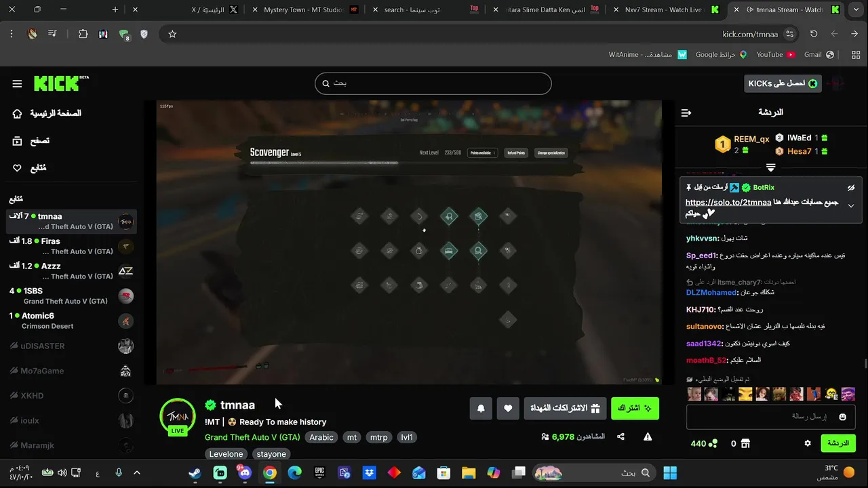Bookmark this page with star icon
Screen dimensions: 868x488
click(x=172, y=34)
